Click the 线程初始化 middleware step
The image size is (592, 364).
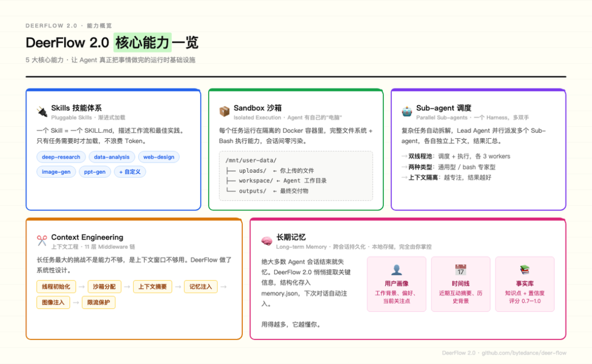[56, 287]
